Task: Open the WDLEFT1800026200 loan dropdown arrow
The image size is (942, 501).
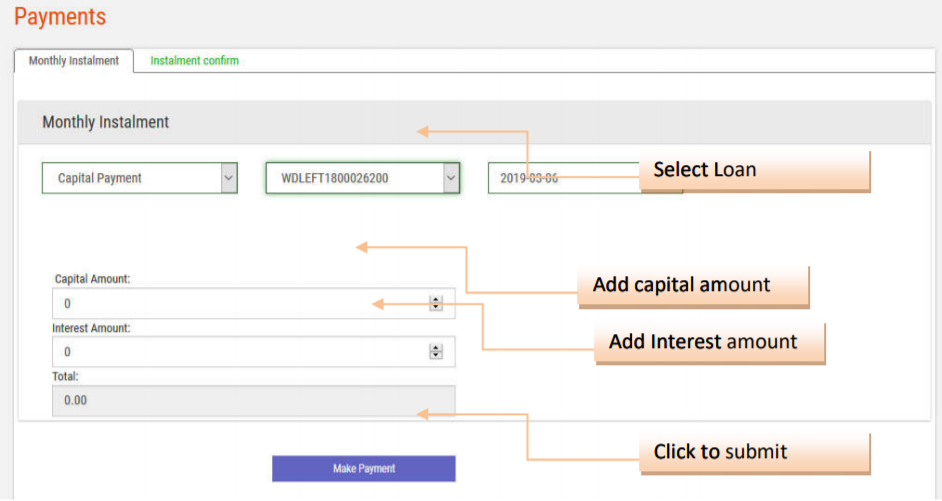Action: [451, 178]
